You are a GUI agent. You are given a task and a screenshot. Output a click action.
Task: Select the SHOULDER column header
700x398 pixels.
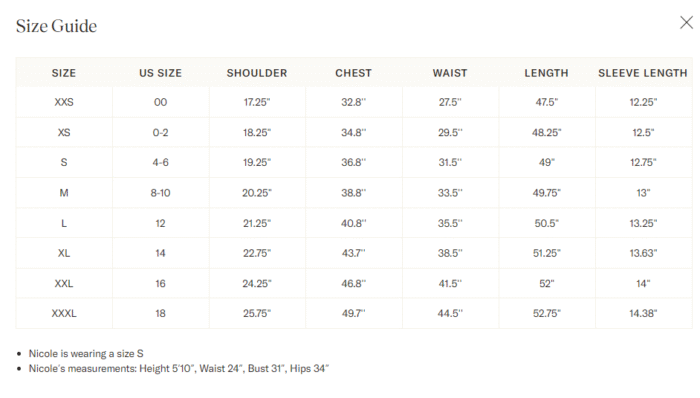(x=257, y=73)
